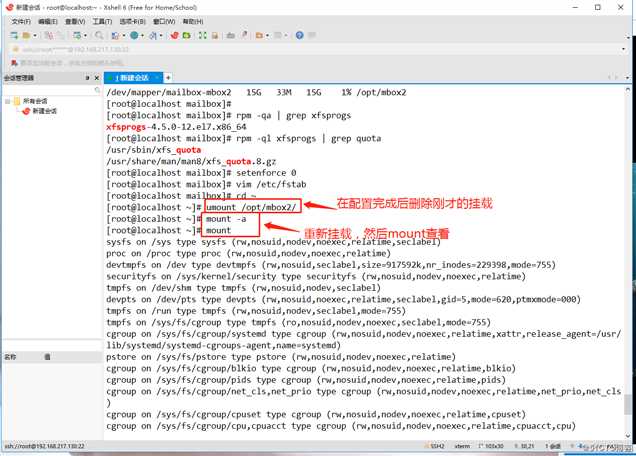Screen dimensions: 636x456
Task: Expand the Open session folder dropdown arrow
Action: pyautogui.click(x=35, y=36)
